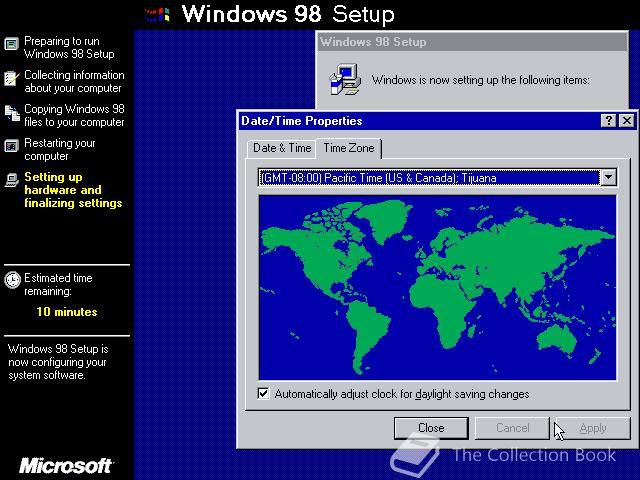The height and width of the screenshot is (480, 640).
Task: Click the Estimated time remaining clock icon
Action: point(12,280)
